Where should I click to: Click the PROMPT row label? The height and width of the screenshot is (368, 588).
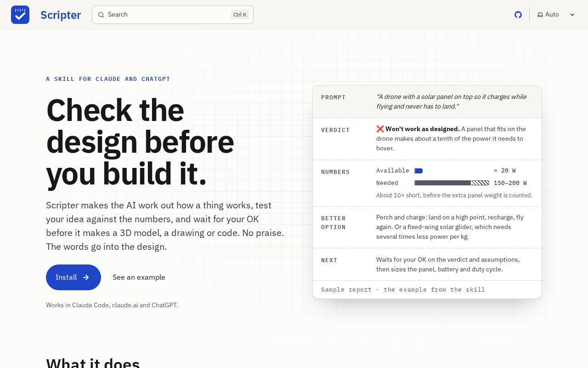[334, 98]
